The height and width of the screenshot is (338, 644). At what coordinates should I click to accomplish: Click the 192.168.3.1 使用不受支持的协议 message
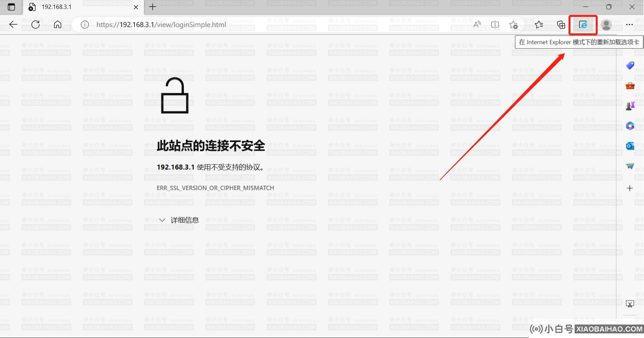point(211,167)
